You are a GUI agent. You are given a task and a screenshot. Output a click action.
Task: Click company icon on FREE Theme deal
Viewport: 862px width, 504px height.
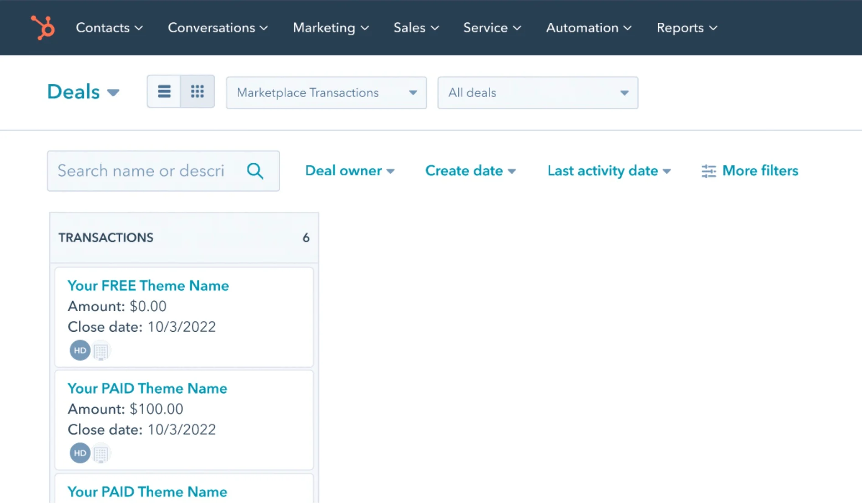tap(101, 351)
